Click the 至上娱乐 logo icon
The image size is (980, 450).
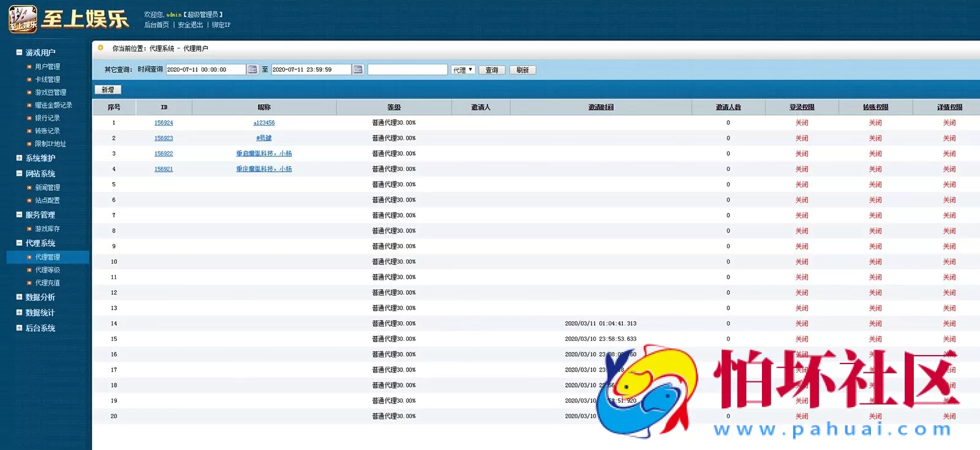[x=23, y=19]
